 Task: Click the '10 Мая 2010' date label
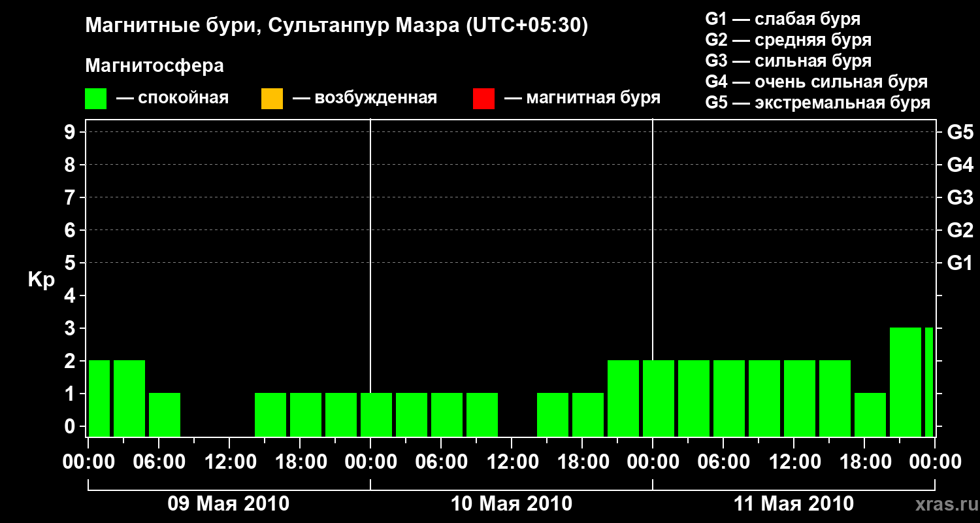coord(512,503)
